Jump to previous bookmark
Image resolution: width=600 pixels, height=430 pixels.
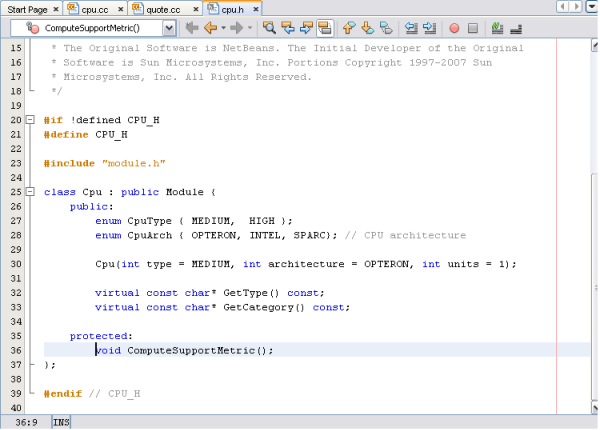click(x=349, y=29)
